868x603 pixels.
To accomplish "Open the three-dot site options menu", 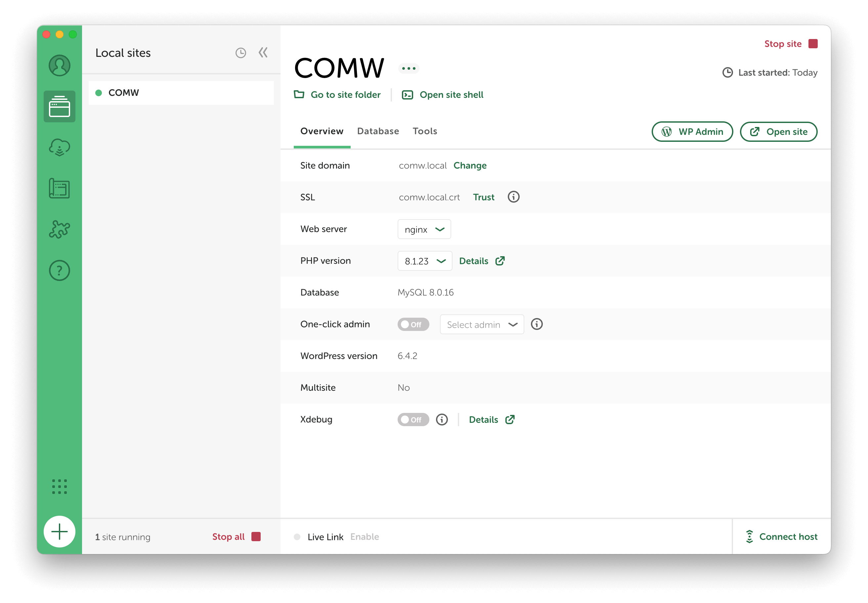I will point(409,68).
